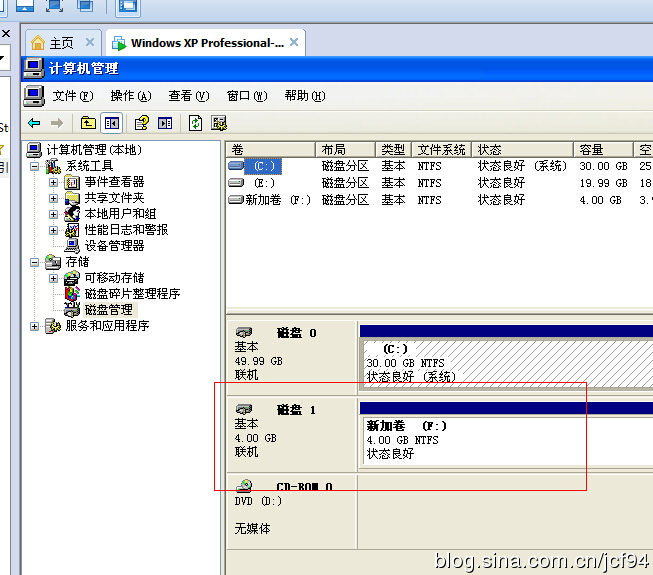653x575 pixels.
Task: Select 服务和应用程序 in the tree
Action: coord(107,326)
